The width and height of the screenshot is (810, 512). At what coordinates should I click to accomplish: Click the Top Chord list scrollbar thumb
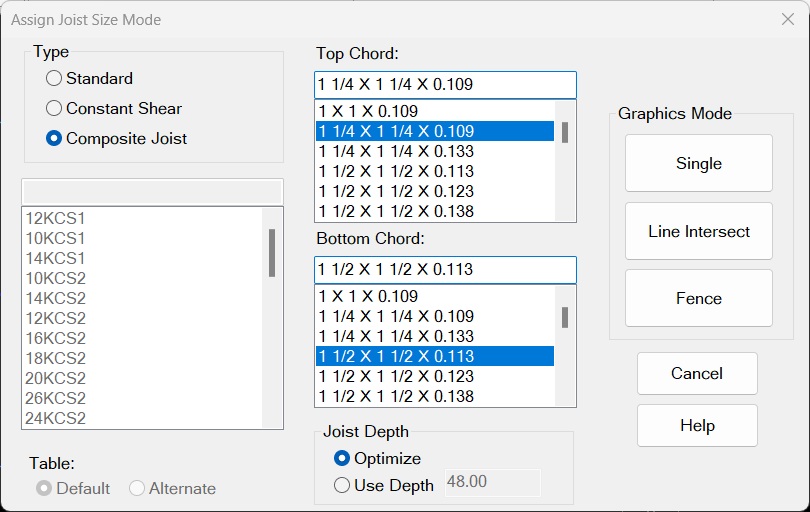click(565, 132)
